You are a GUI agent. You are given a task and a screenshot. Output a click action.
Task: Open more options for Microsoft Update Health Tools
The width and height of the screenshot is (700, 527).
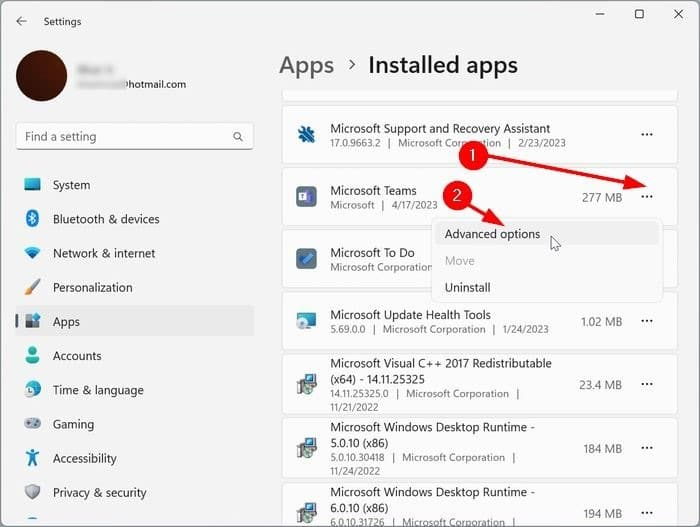(647, 321)
